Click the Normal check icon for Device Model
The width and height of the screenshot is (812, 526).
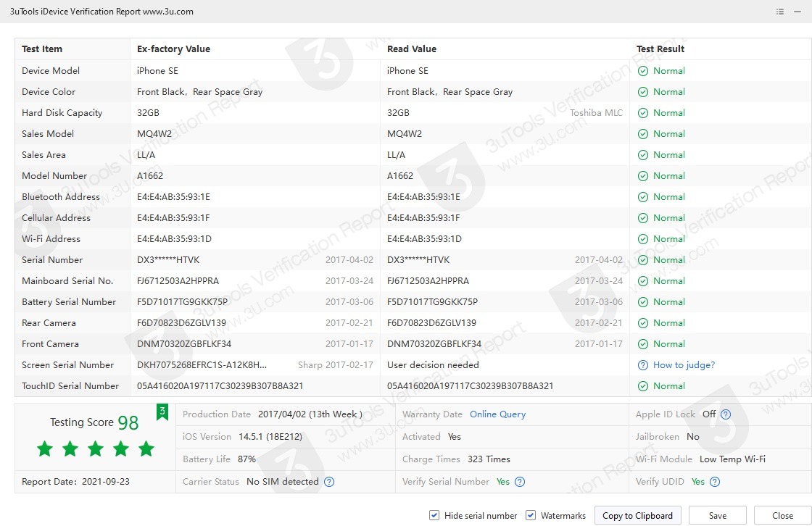tap(642, 71)
